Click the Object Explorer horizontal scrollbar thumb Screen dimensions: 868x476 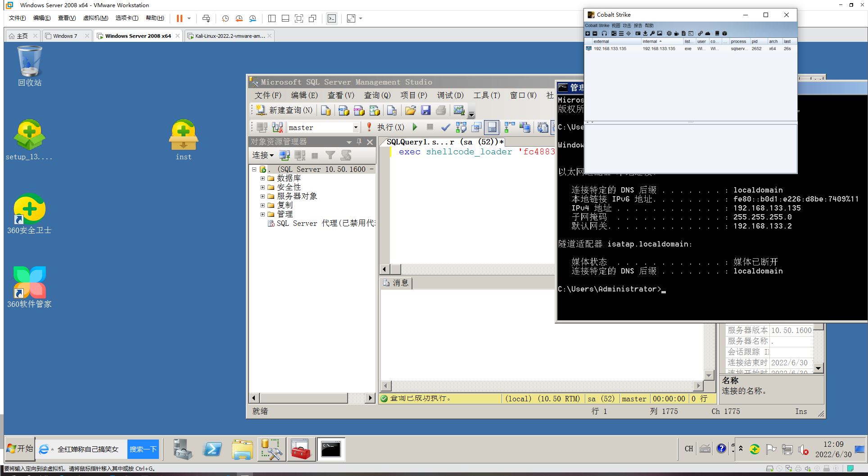[x=304, y=398]
